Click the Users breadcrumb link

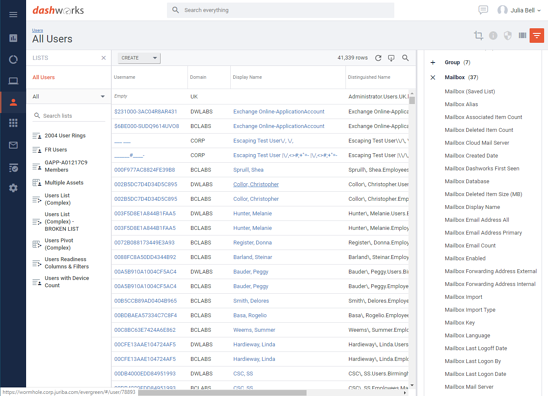37,30
